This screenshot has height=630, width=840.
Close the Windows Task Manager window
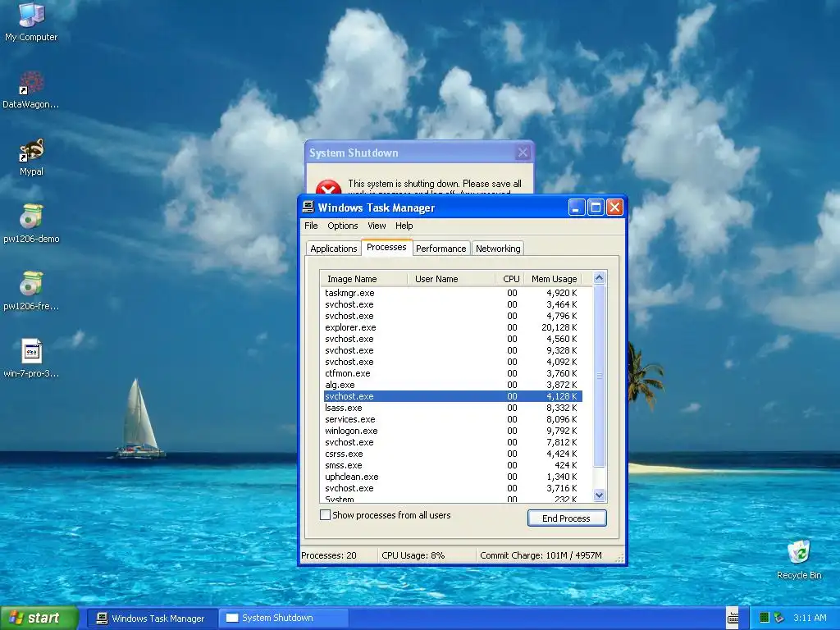615,208
